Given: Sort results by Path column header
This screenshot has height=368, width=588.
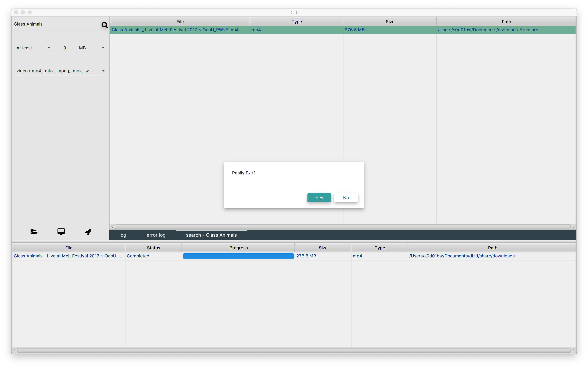Looking at the screenshot, I should click(x=506, y=21).
